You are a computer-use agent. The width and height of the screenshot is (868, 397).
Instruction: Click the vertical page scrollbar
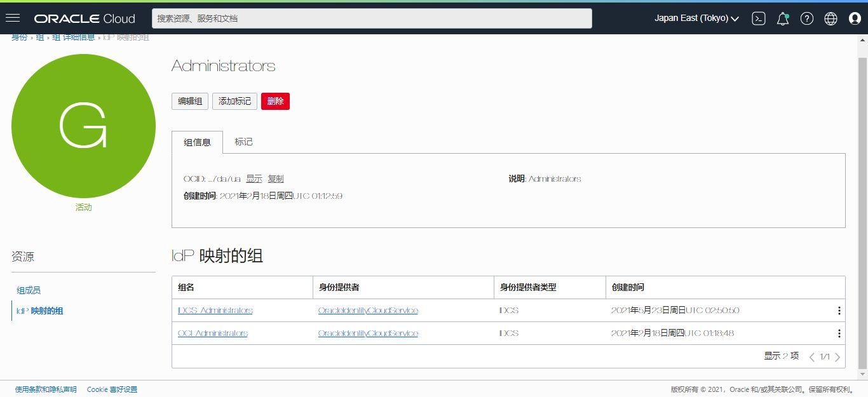[x=862, y=213]
